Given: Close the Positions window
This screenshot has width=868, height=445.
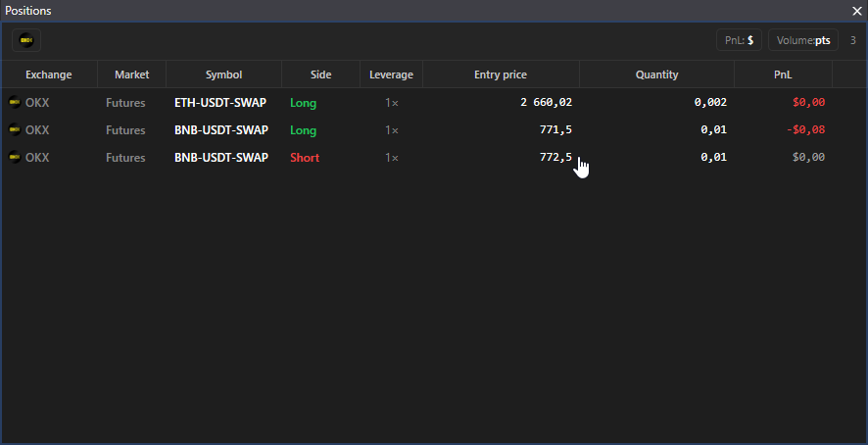Looking at the screenshot, I should click(857, 11).
